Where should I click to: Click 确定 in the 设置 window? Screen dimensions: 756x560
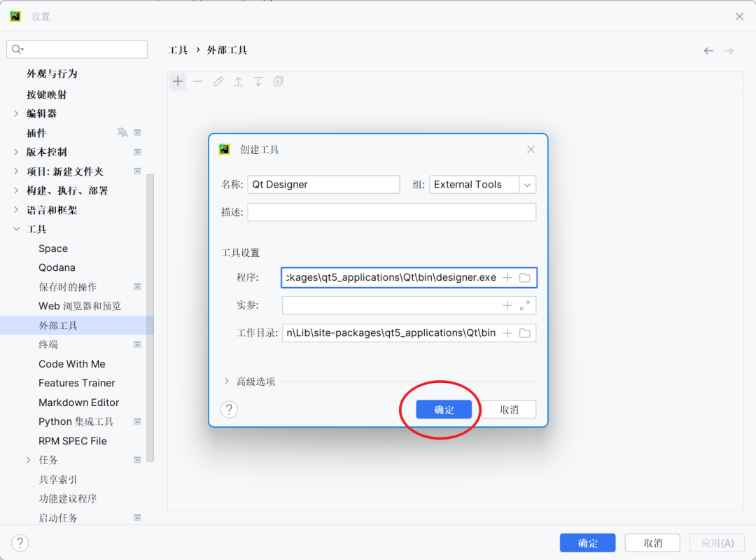[x=587, y=543]
